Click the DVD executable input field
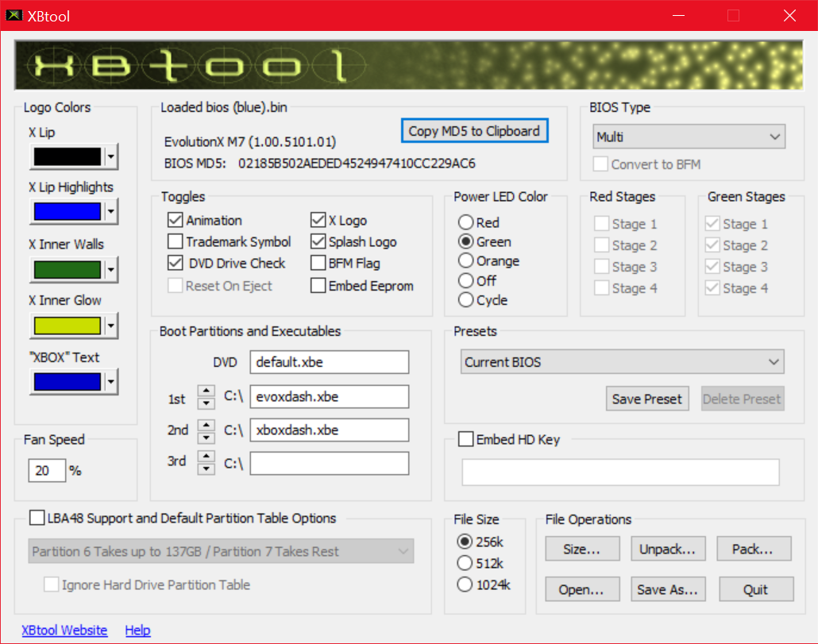The image size is (818, 644). pos(329,362)
